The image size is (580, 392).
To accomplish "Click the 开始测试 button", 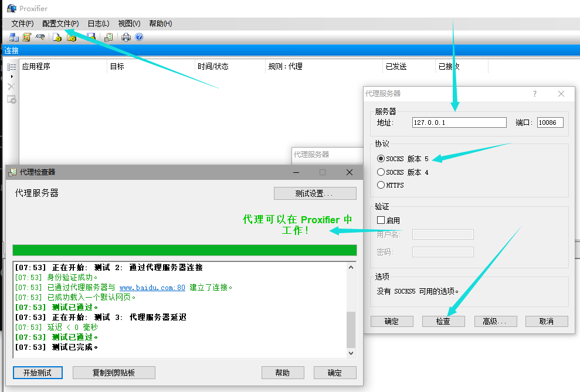I will tap(38, 373).
